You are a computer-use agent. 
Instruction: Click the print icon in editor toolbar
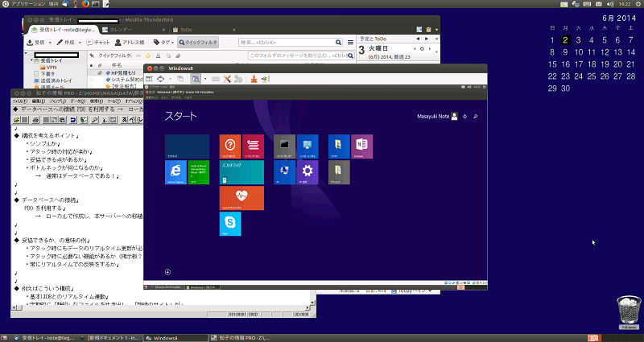click(x=35, y=120)
